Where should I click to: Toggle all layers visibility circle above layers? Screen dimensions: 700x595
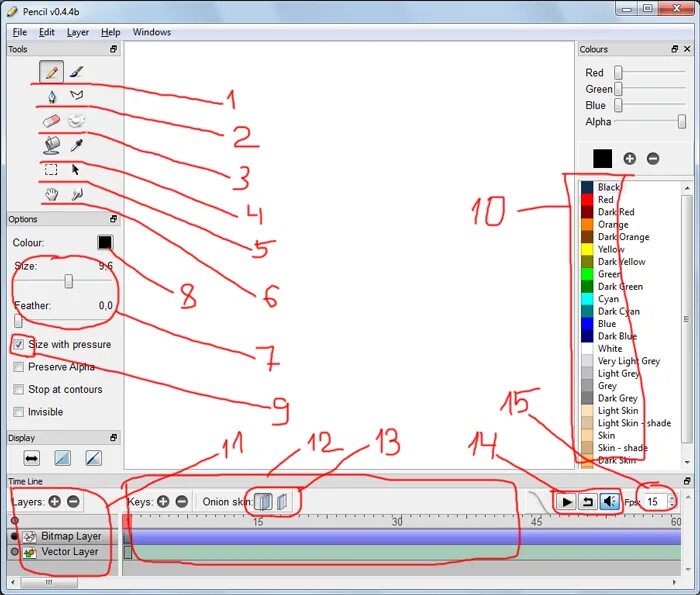pos(14,520)
